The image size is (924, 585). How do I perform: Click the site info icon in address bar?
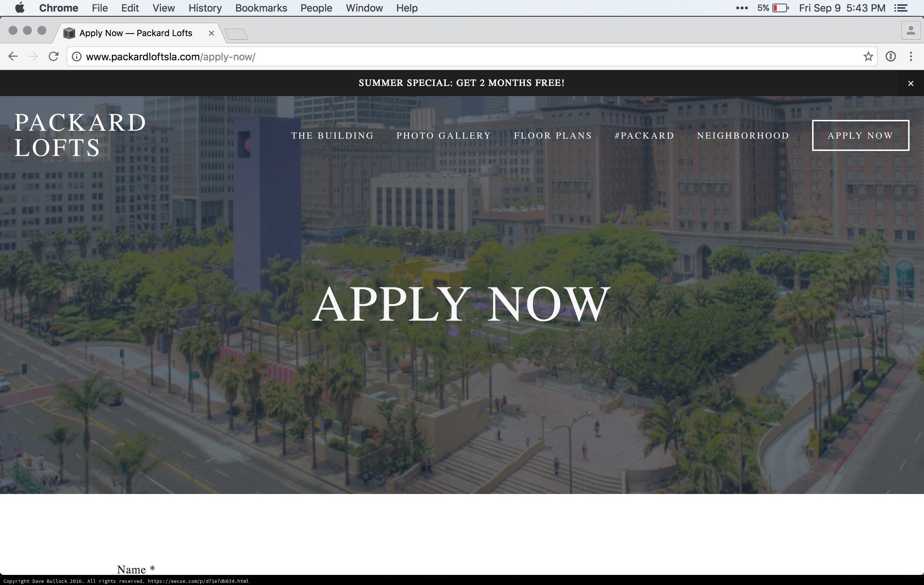(x=77, y=57)
